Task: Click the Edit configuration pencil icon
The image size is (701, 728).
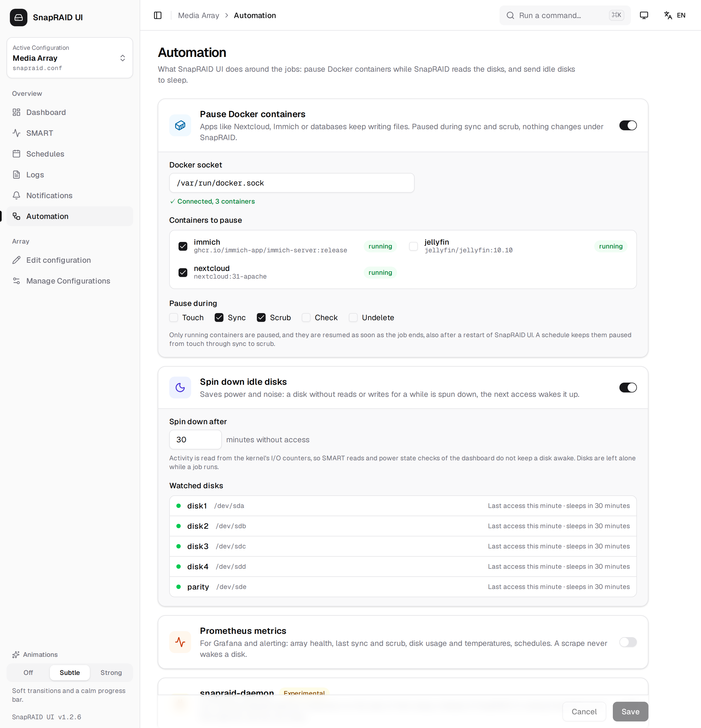Action: click(16, 260)
